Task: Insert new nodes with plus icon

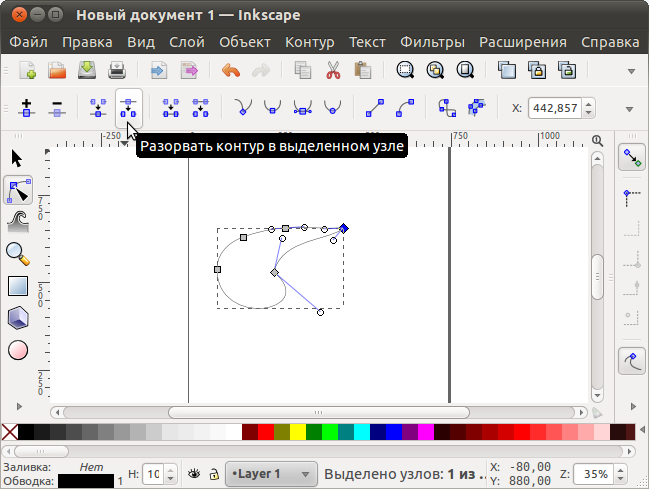Action: point(26,108)
